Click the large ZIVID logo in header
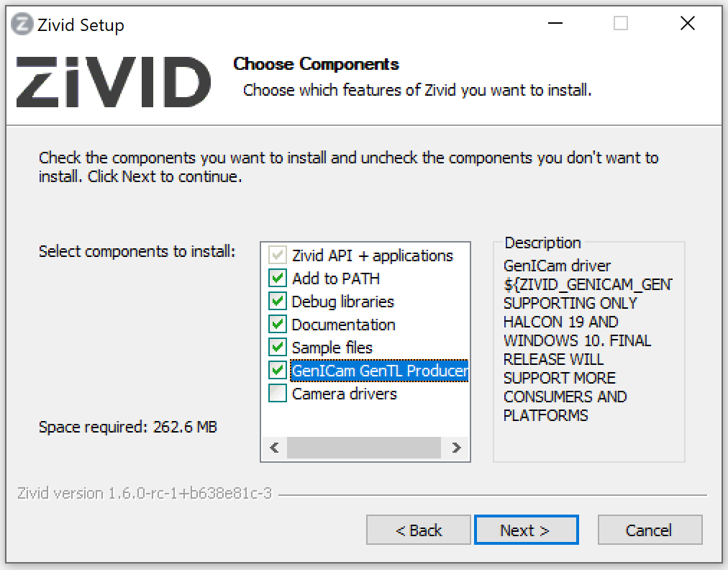This screenshot has height=570, width=728. click(113, 81)
